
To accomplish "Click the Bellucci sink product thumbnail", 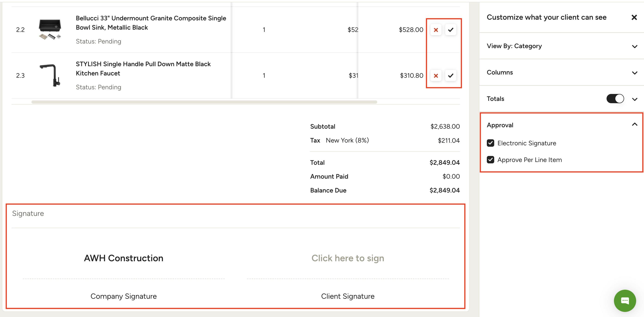I will 50,29.
